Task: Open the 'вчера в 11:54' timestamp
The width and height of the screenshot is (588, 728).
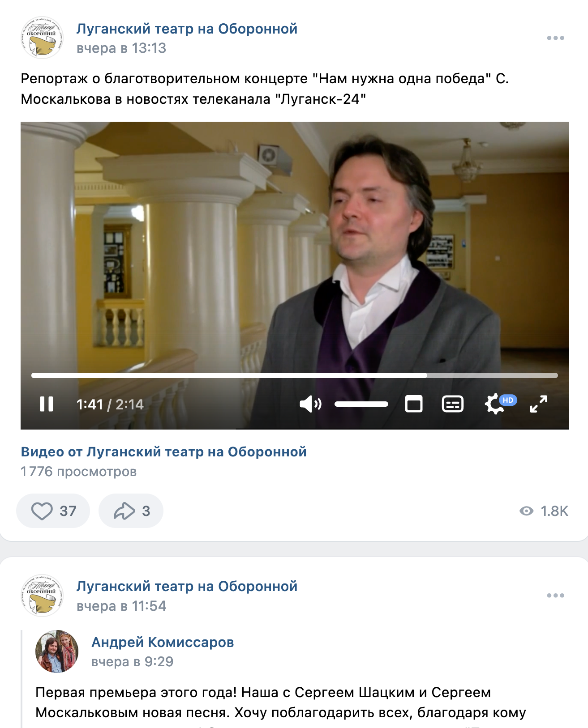Action: [x=121, y=606]
